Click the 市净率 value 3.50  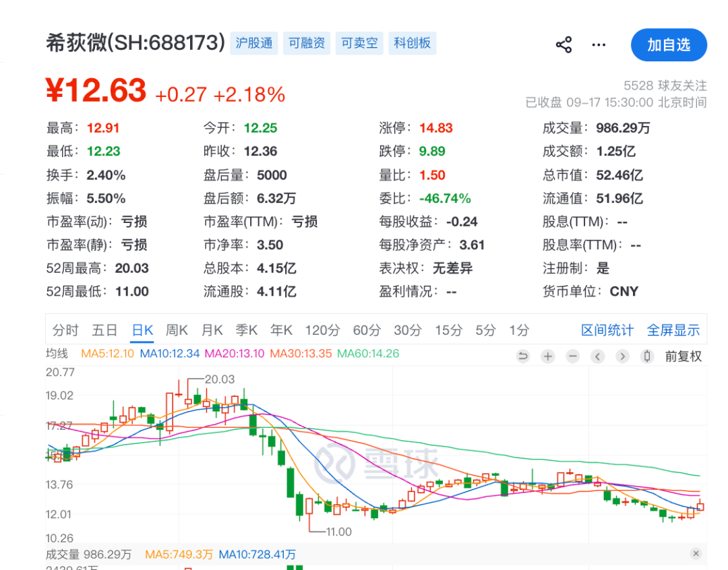[x=270, y=245]
